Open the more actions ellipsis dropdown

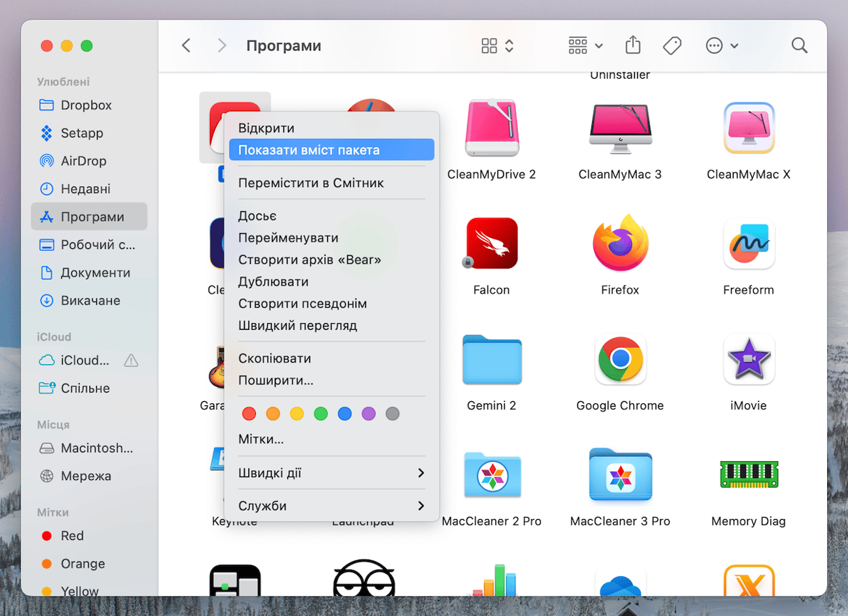tap(722, 45)
